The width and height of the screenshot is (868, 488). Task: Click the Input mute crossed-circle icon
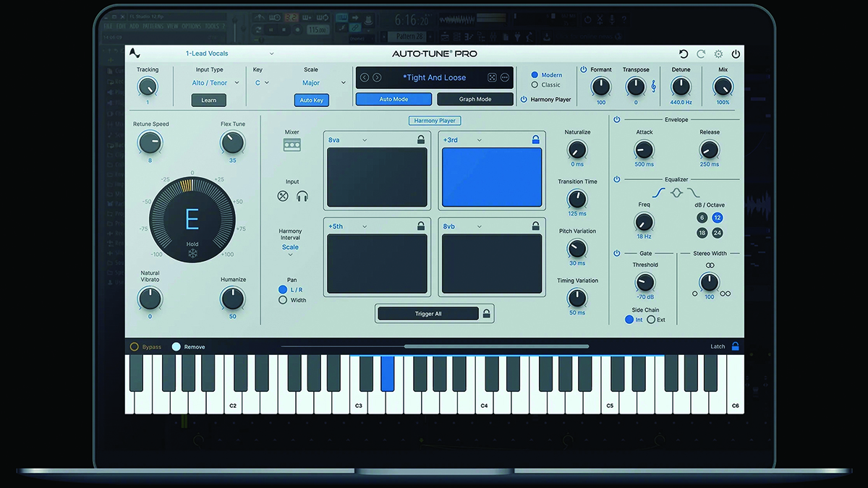pos(283,196)
